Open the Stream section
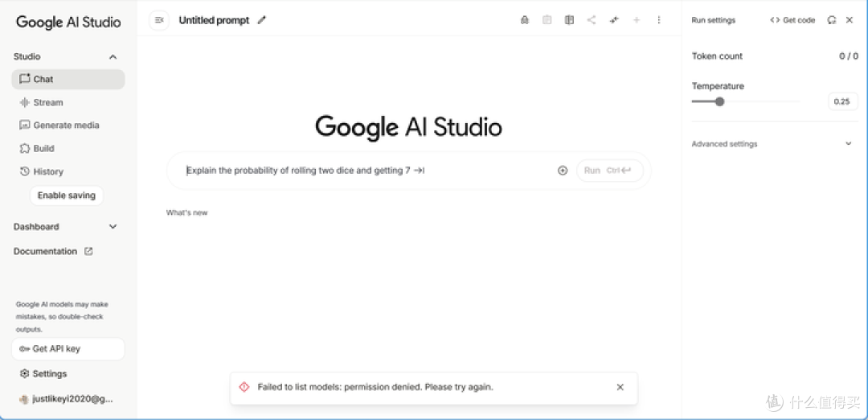 click(68, 102)
